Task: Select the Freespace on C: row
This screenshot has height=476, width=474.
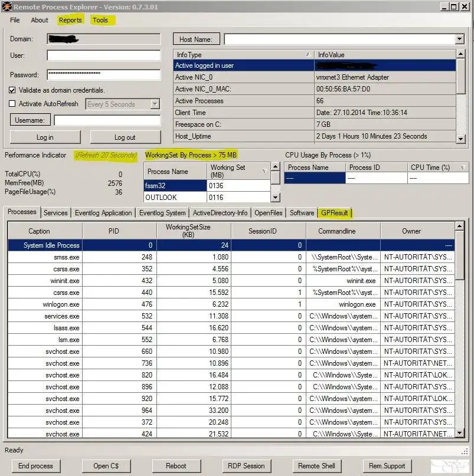Action: pos(315,124)
